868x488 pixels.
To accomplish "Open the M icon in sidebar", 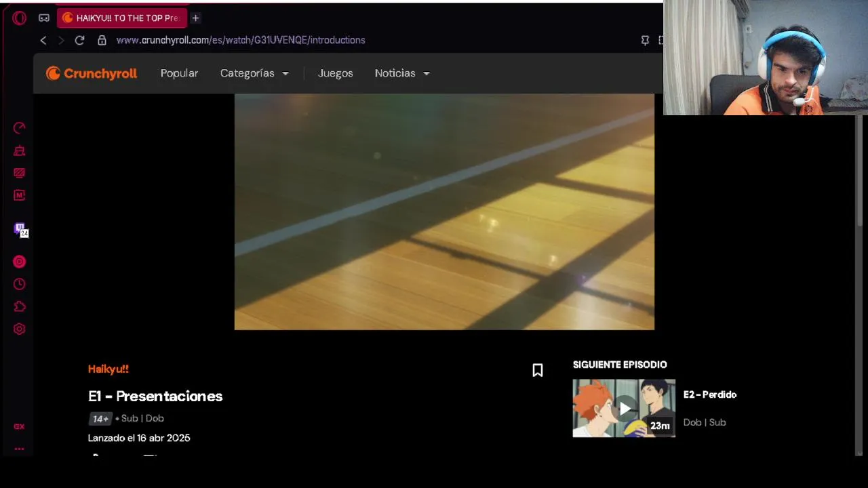I will [x=20, y=195].
